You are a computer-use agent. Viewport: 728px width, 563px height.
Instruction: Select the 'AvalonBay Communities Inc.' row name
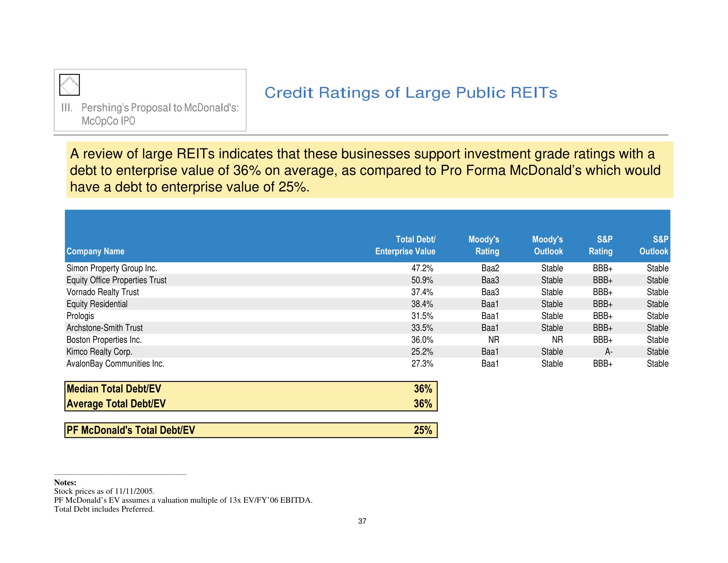pos(115,364)
